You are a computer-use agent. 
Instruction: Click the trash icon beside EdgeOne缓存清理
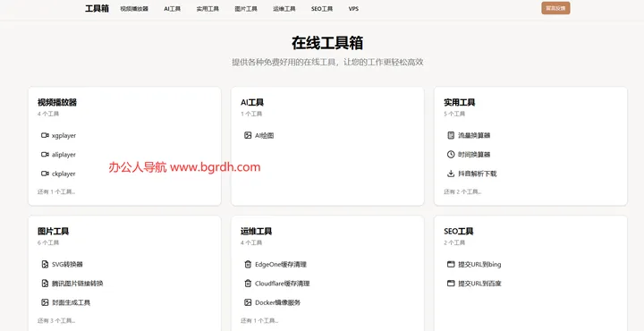[248, 264]
